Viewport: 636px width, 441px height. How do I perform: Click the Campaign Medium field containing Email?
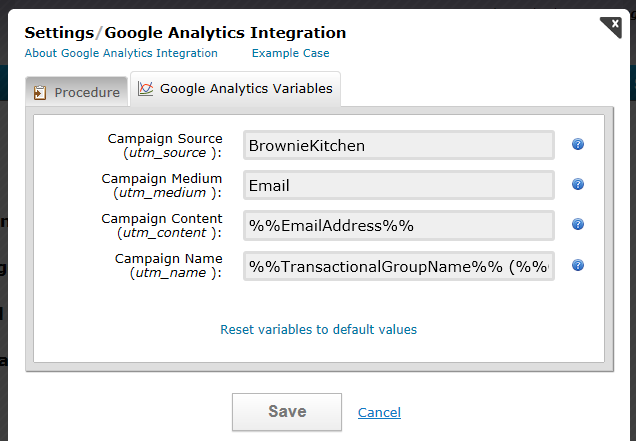point(398,185)
